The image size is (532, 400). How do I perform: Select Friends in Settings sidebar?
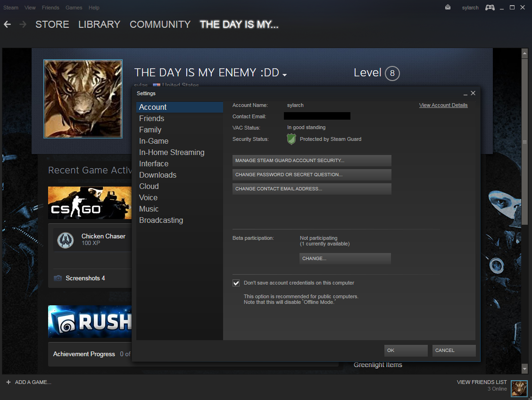[180, 119]
